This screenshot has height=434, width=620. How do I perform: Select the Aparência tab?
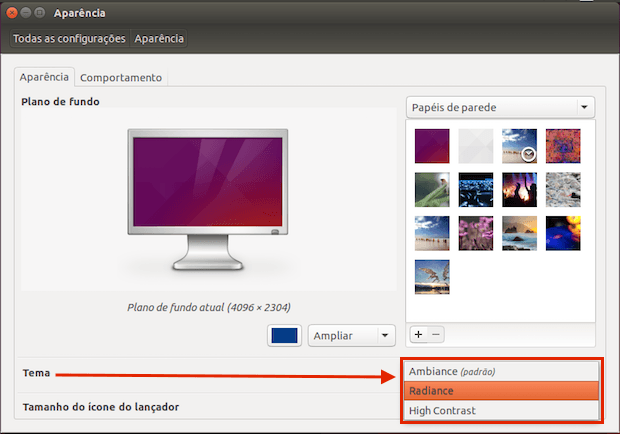tap(44, 77)
